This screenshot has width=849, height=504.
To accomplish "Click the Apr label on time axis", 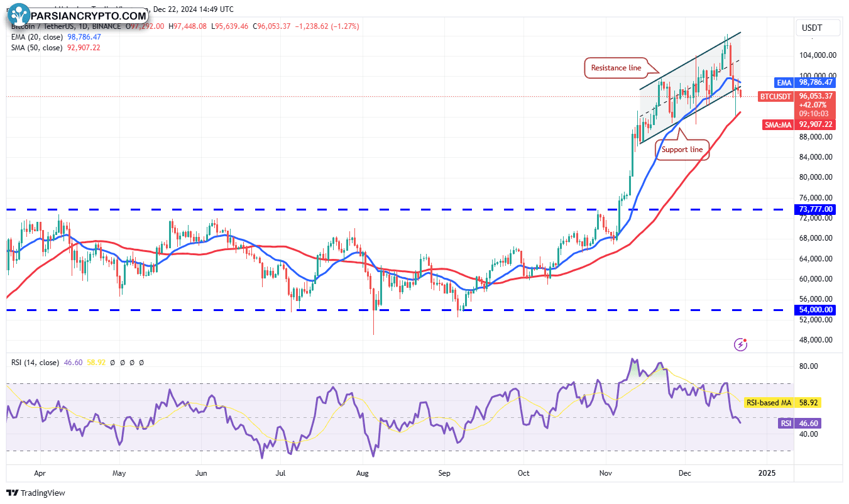I will tap(40, 472).
